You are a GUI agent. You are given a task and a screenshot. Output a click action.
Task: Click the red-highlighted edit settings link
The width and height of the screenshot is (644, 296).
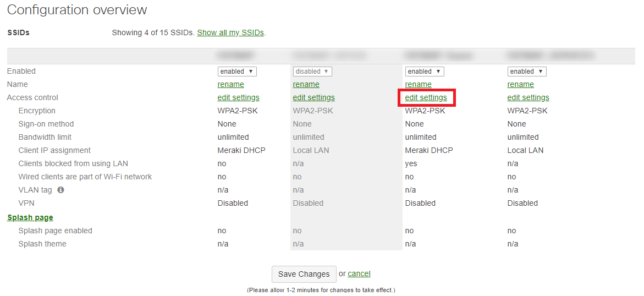(426, 97)
